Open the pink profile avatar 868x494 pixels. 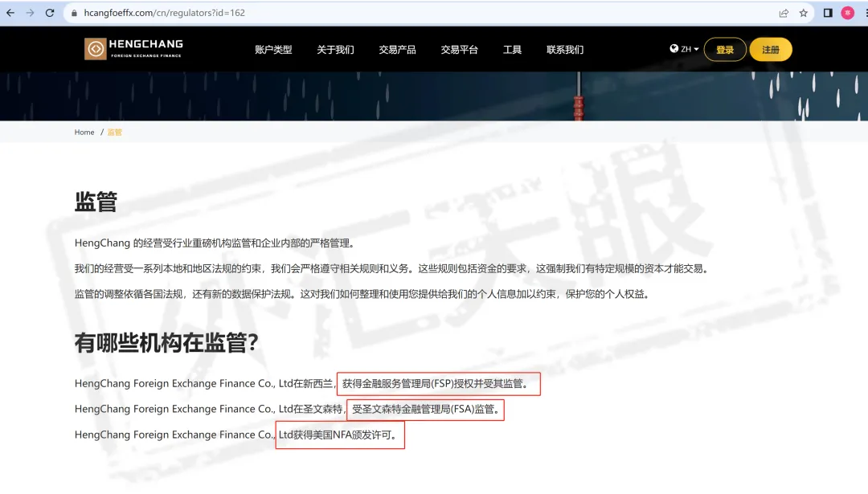click(x=848, y=13)
